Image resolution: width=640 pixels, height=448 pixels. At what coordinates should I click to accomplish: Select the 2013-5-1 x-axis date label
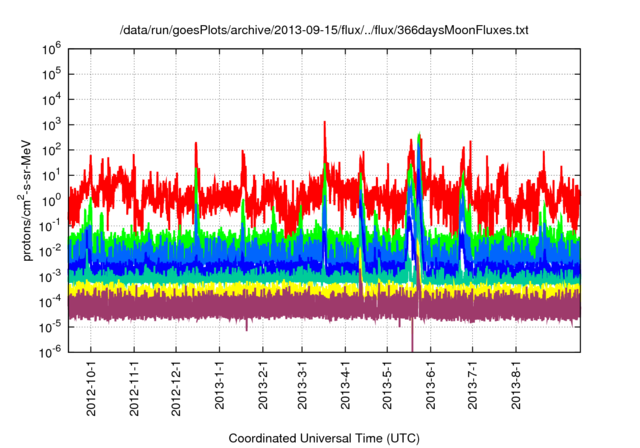[387, 385]
